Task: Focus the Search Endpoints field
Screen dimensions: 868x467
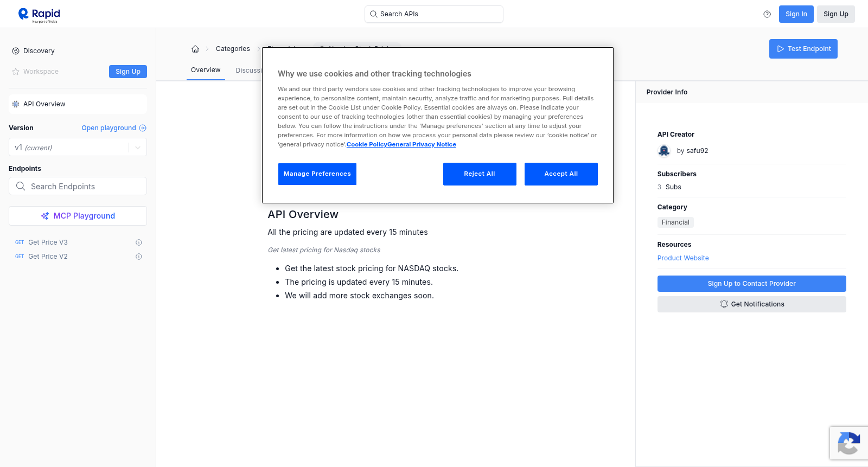Action: (78, 186)
